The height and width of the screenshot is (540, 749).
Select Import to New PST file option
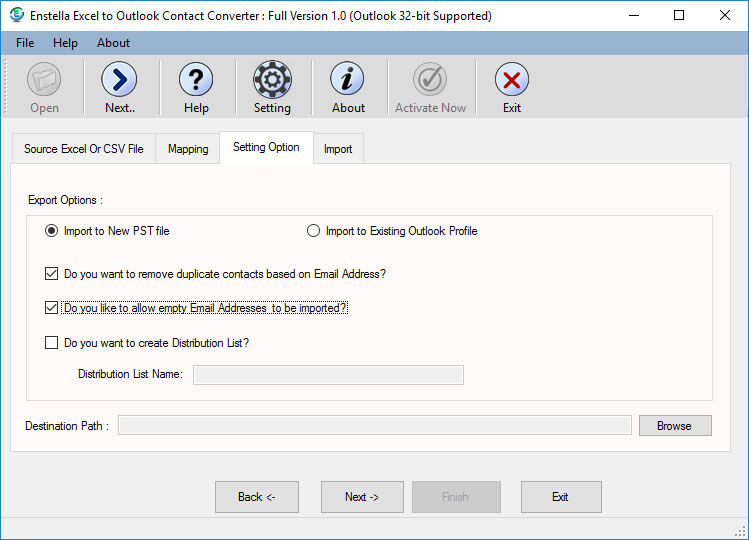click(x=52, y=231)
